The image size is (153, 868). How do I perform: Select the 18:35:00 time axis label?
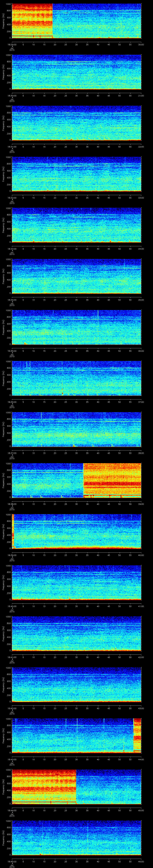click(x=12, y=351)
